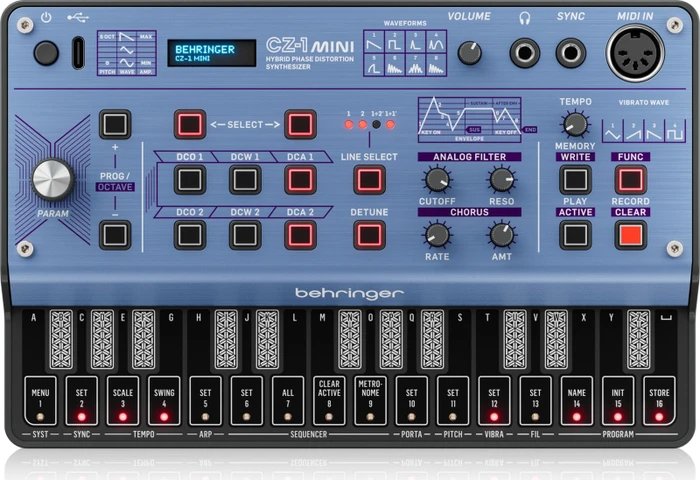Image resolution: width=700 pixels, height=480 pixels.
Task: Adjust the RESO knob
Action: tap(501, 179)
